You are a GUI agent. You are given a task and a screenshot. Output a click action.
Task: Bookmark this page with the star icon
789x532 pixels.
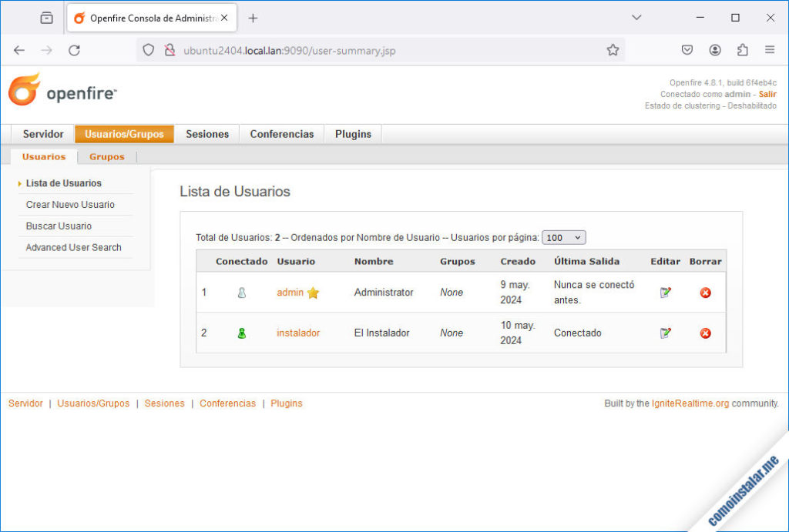click(613, 50)
